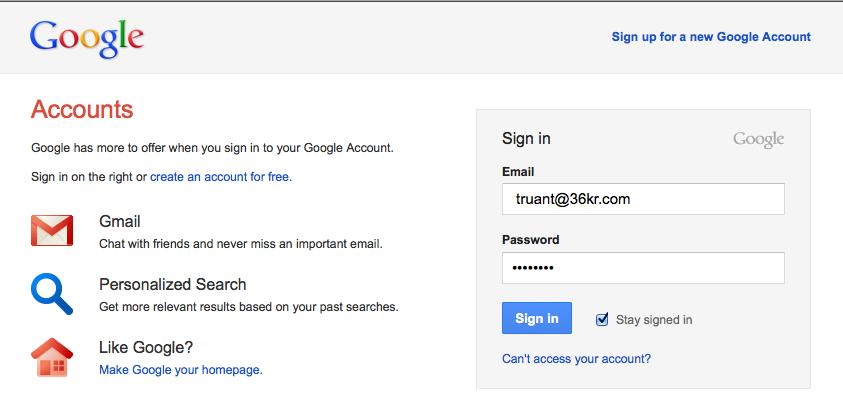Viewport: 843px width, 399px height.
Task: Uncheck the Stay signed in checkbox
Action: click(x=602, y=319)
